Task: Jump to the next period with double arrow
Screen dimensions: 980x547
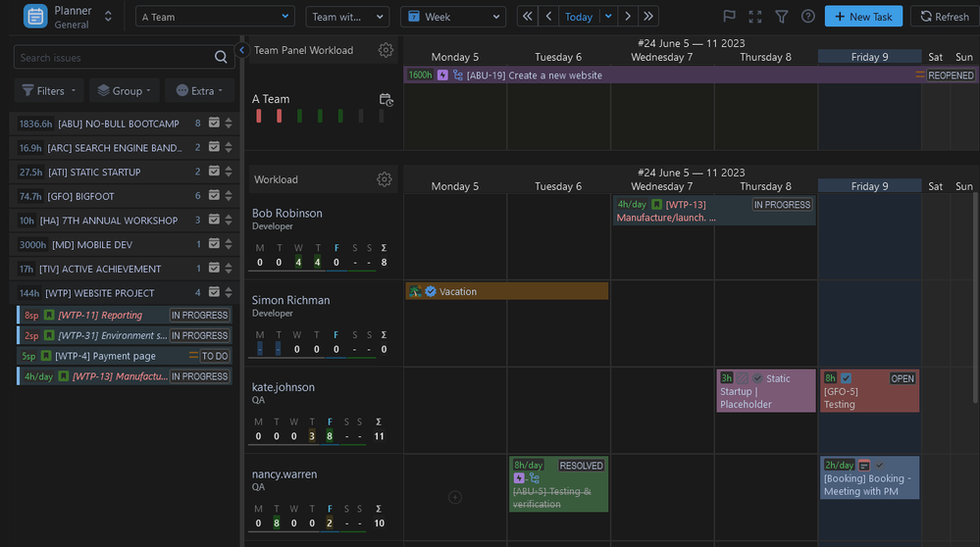Action: (648, 17)
